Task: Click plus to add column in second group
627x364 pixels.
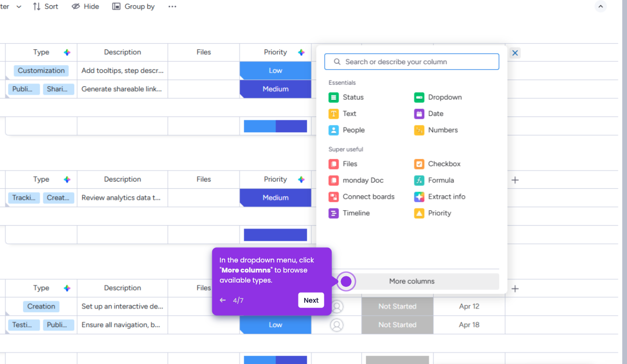Action: click(x=515, y=180)
